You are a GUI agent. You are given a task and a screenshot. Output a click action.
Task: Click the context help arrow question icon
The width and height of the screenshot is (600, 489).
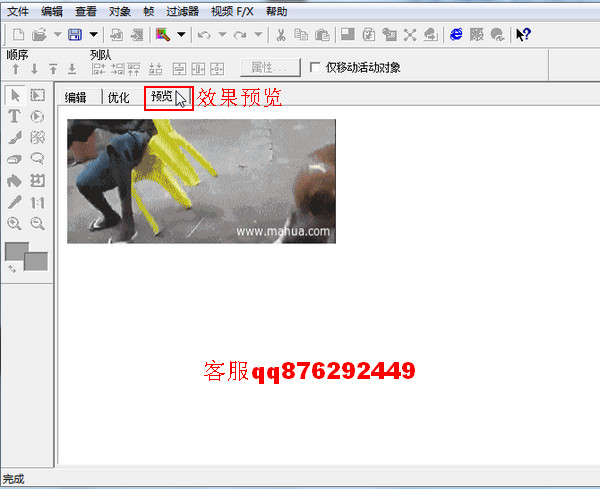click(523, 35)
